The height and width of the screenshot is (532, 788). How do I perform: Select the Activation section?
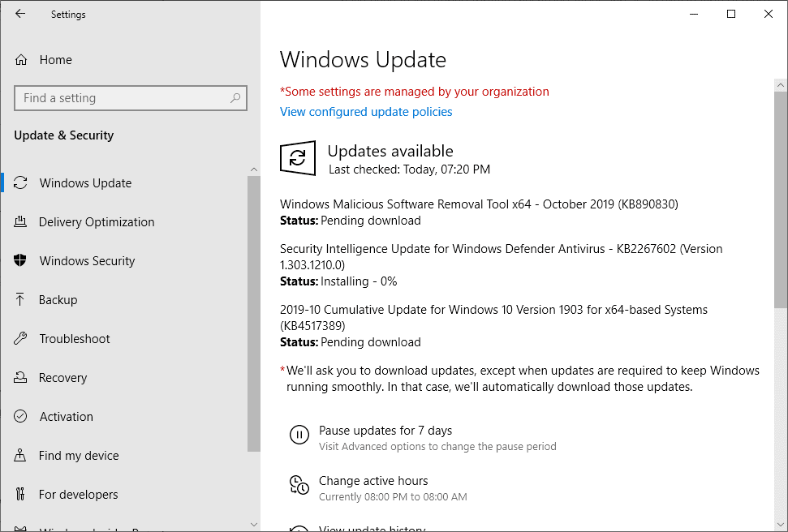(x=67, y=416)
